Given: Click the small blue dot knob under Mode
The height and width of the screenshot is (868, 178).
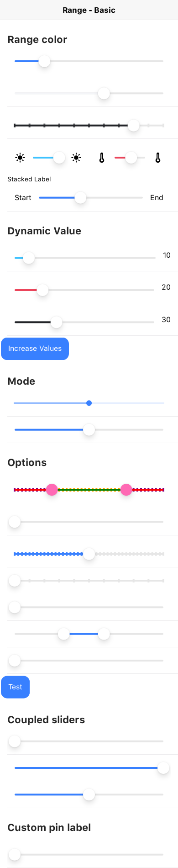Looking at the screenshot, I should pos(89,403).
